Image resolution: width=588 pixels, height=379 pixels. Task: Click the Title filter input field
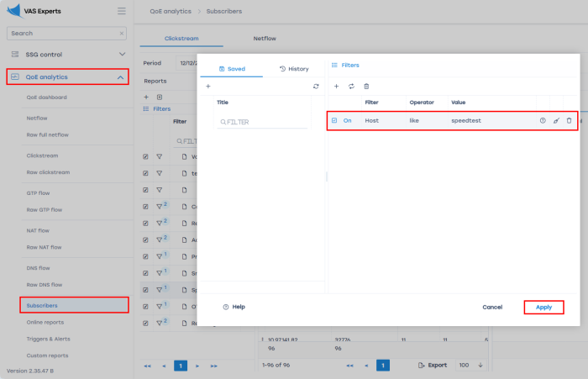tap(262, 122)
